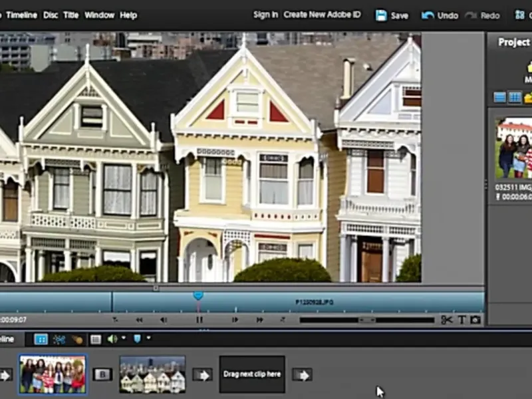
Task: Click the Sceneline view toggle icon
Action: click(41, 339)
